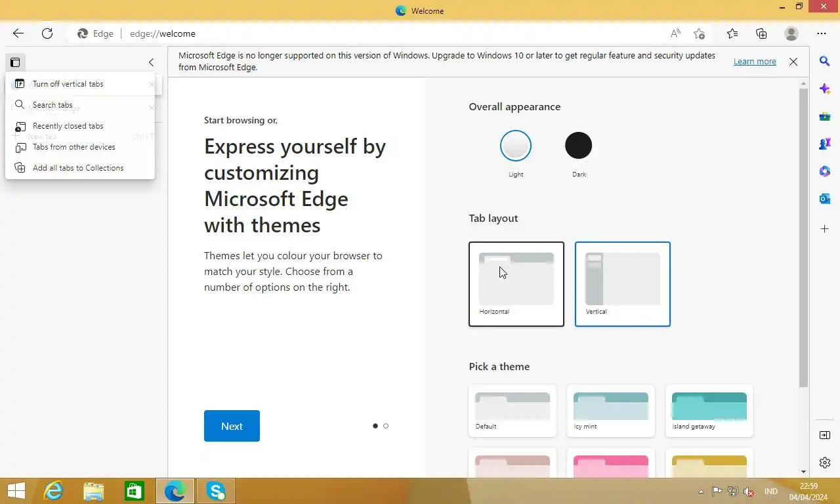
Task: Select the bright pink theme card
Action: pyautogui.click(x=611, y=462)
